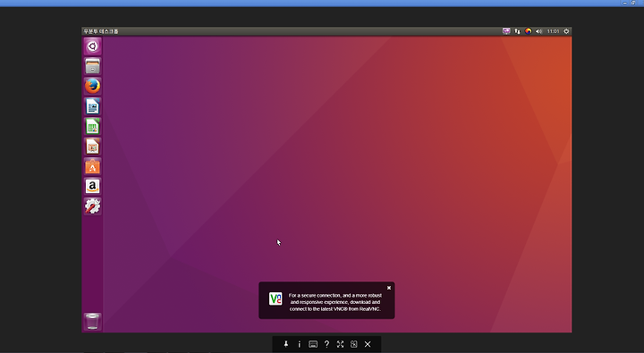Open the clock showing 11:01

click(x=553, y=31)
